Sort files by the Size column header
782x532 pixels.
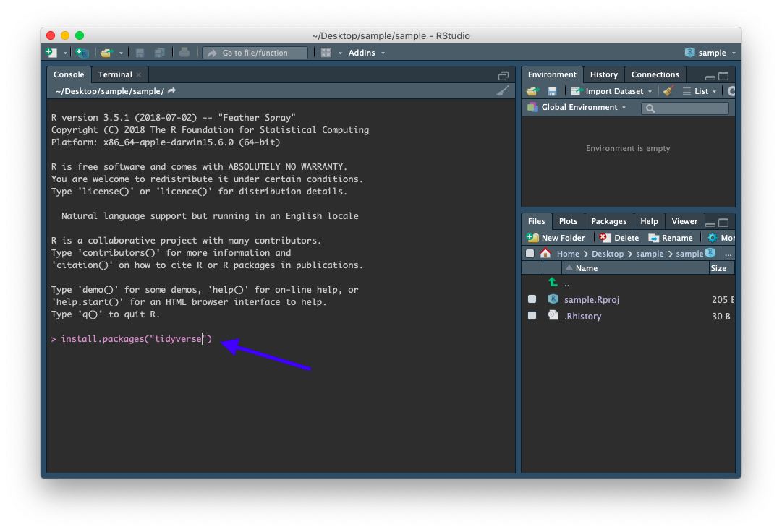coord(721,268)
